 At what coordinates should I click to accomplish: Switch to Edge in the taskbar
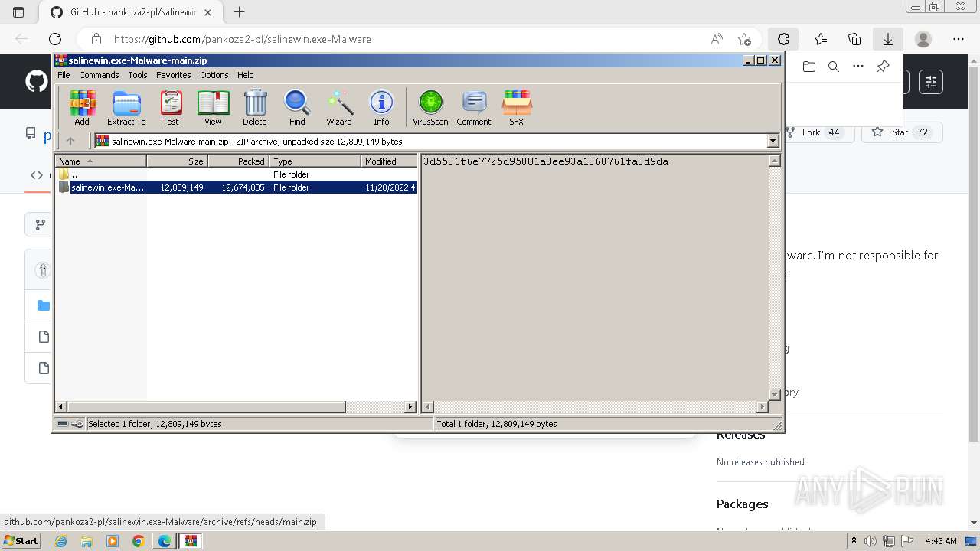164,541
